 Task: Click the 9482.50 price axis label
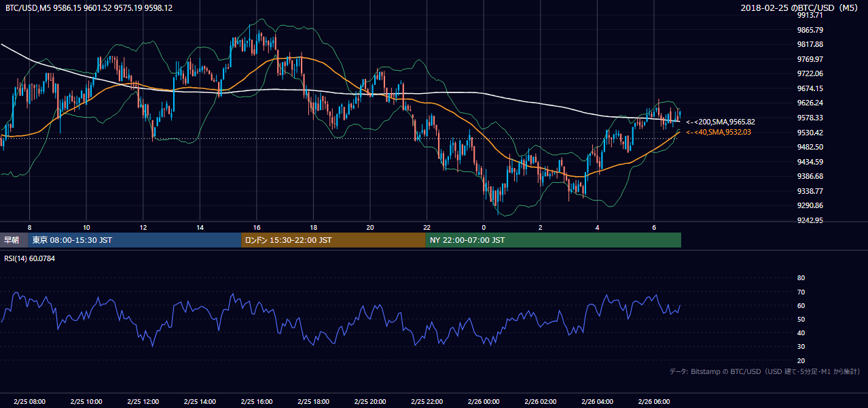click(x=810, y=147)
